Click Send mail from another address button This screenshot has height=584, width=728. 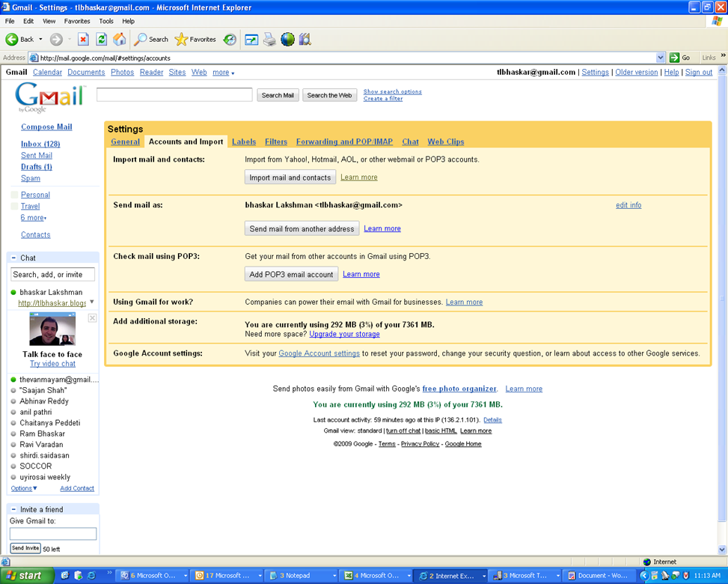pyautogui.click(x=302, y=228)
